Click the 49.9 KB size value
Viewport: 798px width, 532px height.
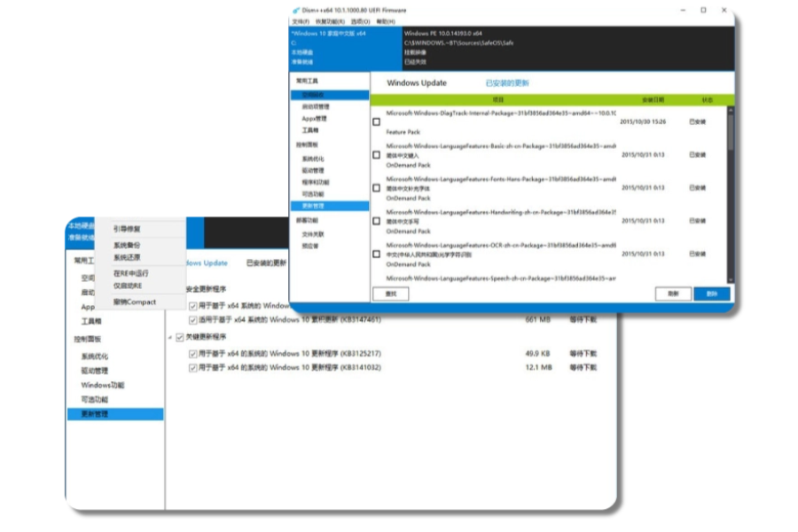click(537, 353)
